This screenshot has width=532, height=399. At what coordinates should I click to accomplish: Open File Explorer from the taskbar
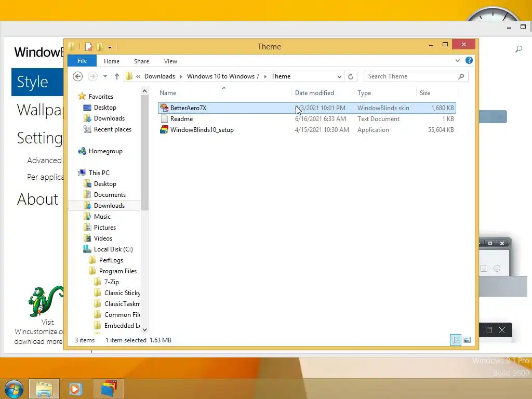click(x=44, y=389)
